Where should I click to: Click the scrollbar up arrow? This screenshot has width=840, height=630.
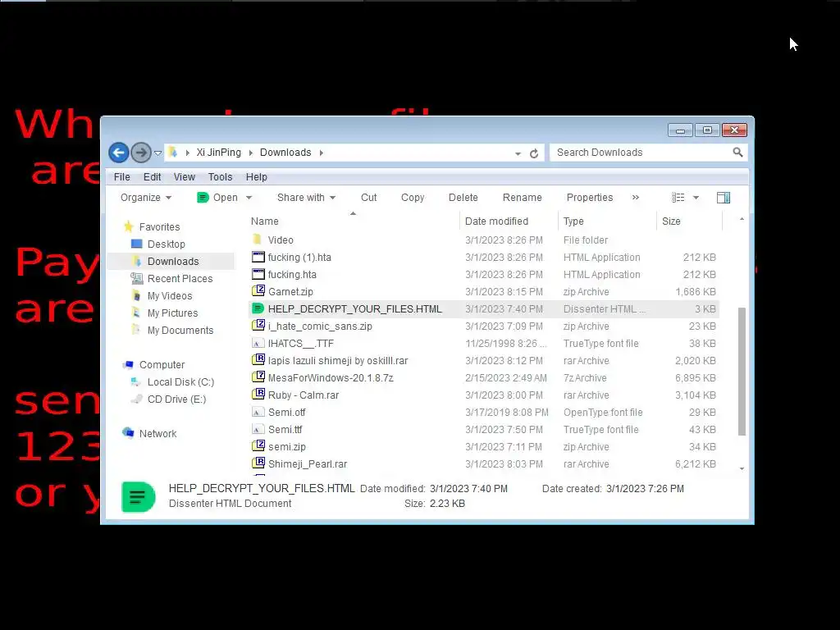742,218
